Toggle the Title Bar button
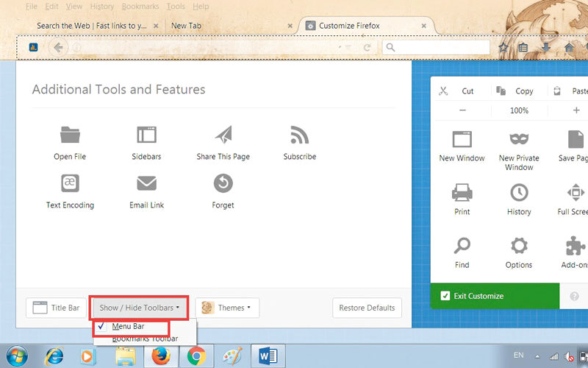 56,308
